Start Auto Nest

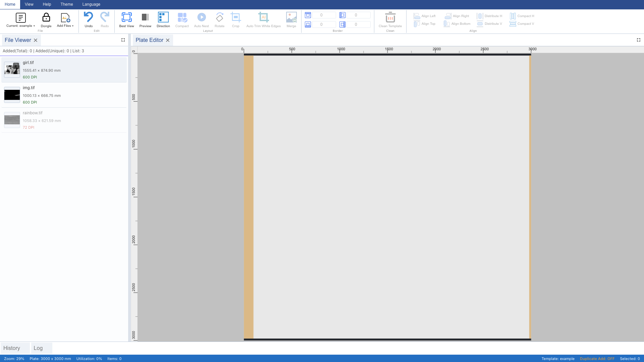click(201, 20)
